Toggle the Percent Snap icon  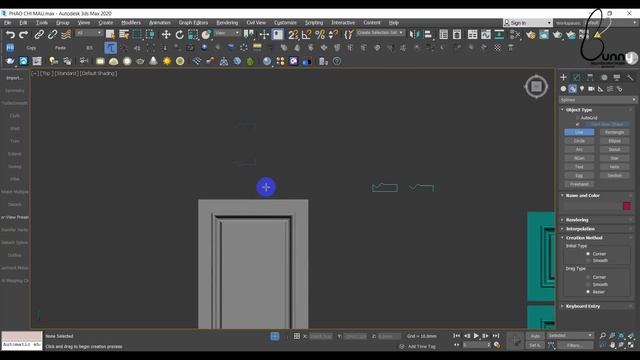coord(320,35)
